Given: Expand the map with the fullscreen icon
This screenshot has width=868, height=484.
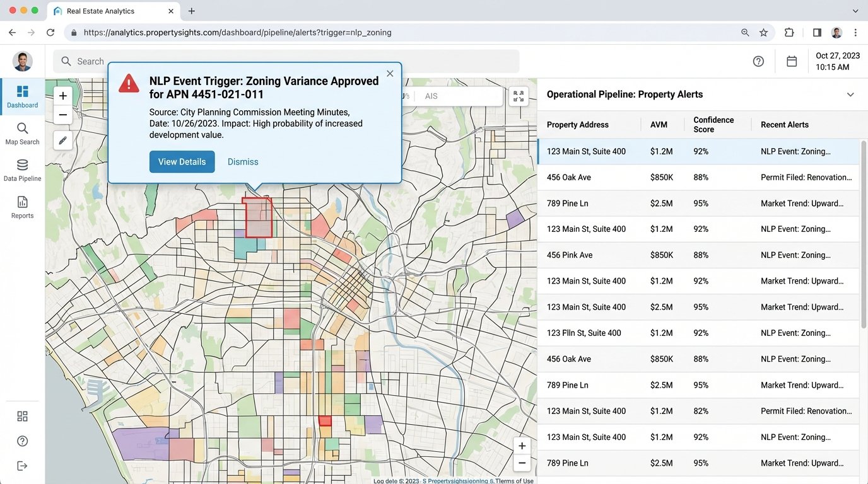Looking at the screenshot, I should [519, 96].
